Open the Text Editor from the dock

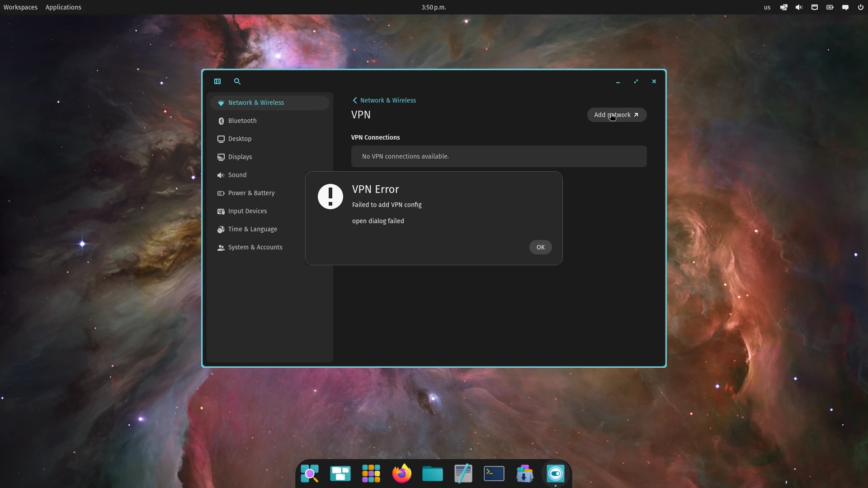tap(463, 473)
